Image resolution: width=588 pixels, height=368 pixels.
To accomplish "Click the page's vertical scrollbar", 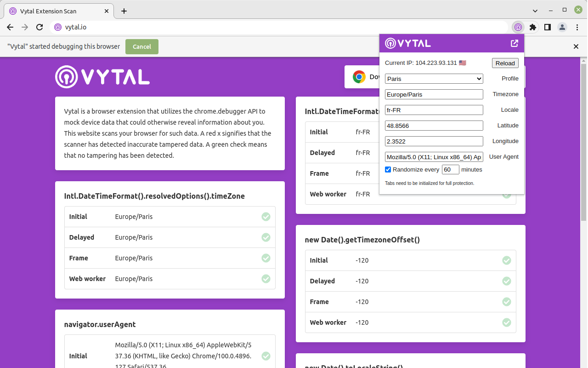I will pos(583,184).
